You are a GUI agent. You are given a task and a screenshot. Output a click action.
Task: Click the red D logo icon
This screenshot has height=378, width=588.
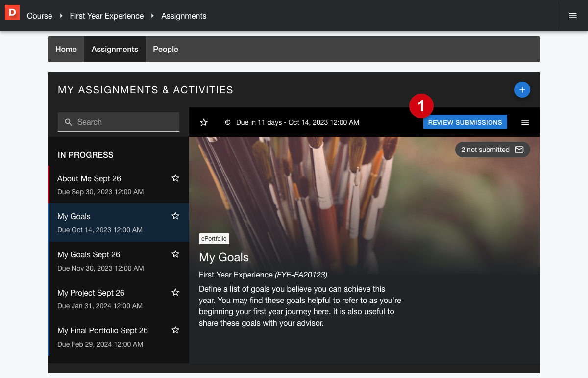click(x=12, y=12)
